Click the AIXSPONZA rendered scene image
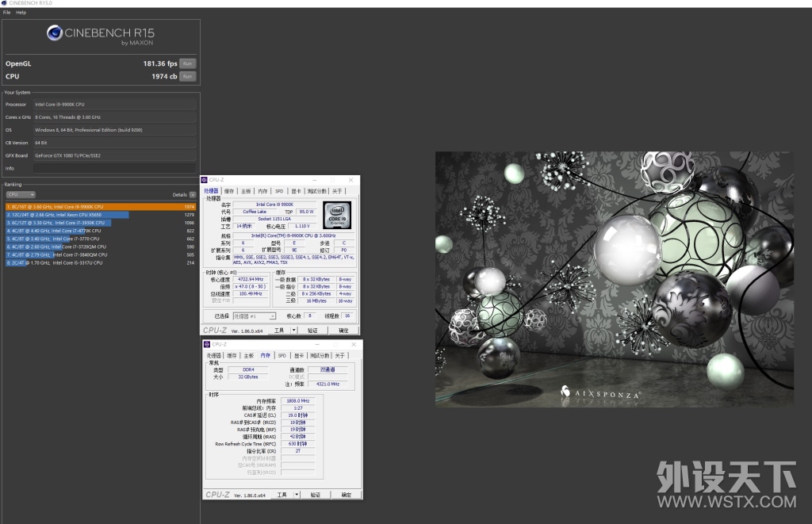This screenshot has width=812, height=524. click(x=615, y=279)
